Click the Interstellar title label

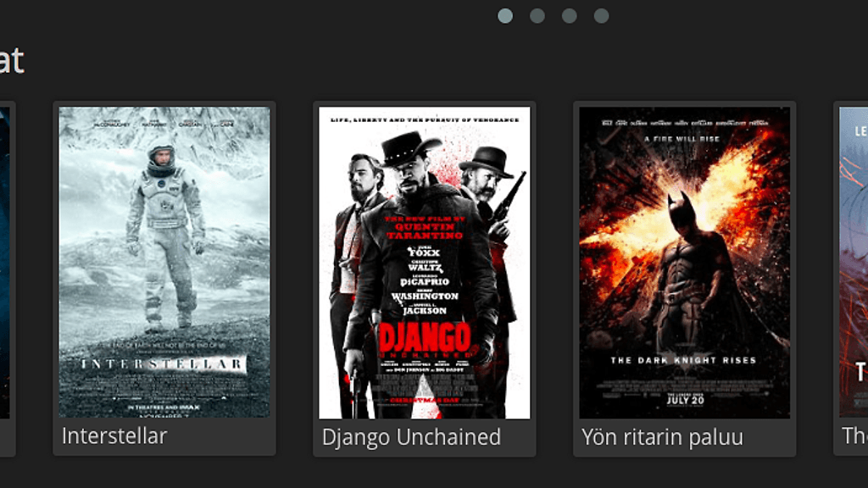(x=114, y=436)
